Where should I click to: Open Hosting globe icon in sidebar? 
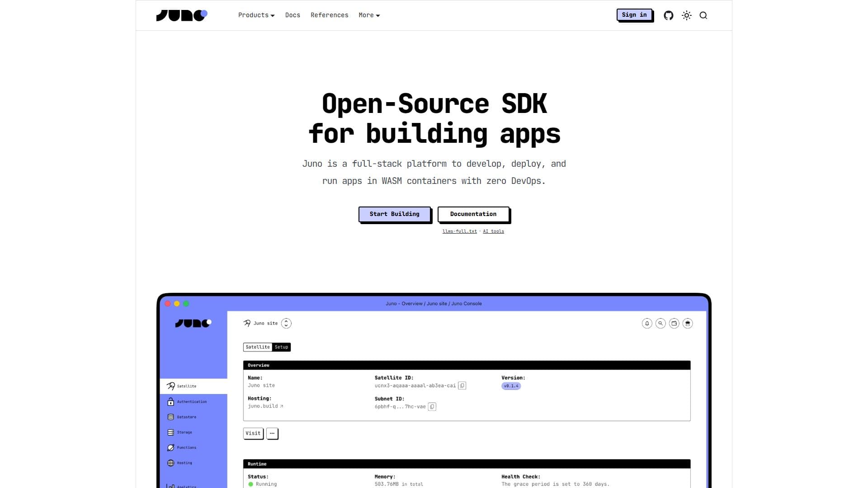tap(170, 463)
